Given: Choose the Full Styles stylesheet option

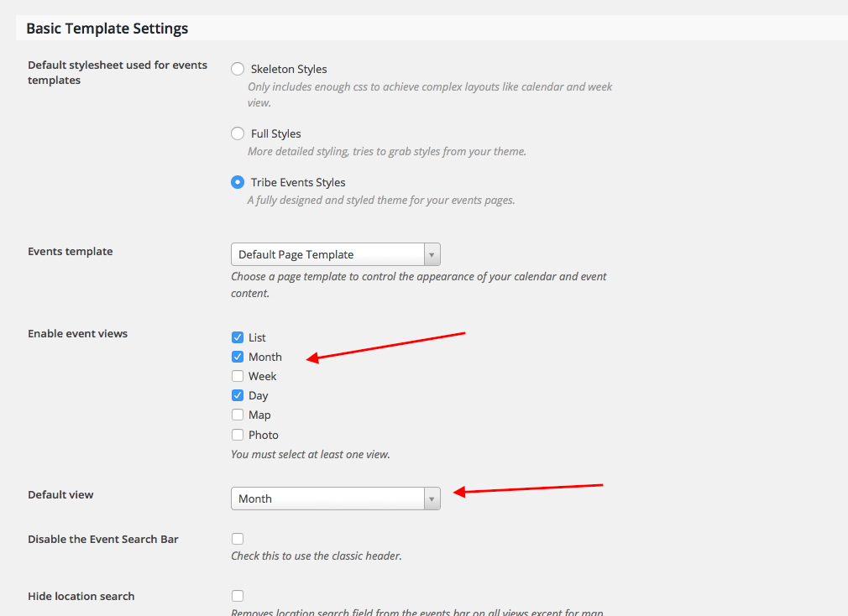Looking at the screenshot, I should coord(238,133).
